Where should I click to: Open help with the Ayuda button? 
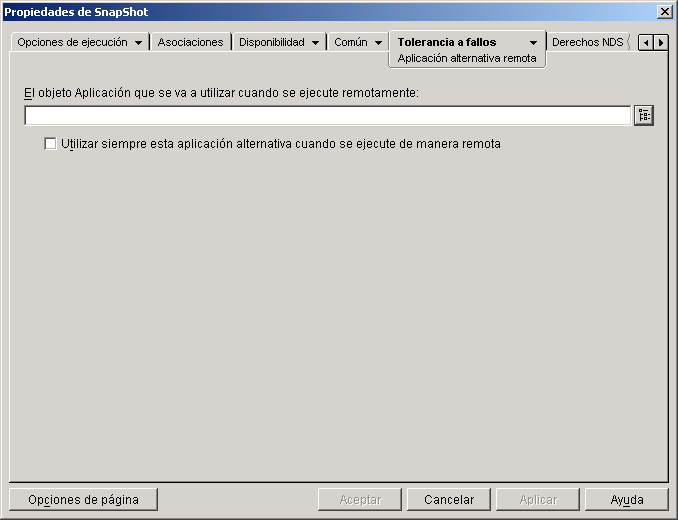click(627, 500)
